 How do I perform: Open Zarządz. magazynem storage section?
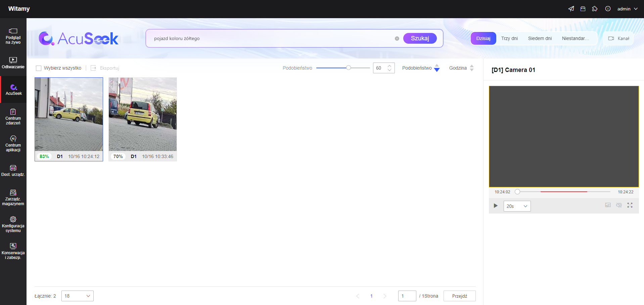tap(13, 197)
